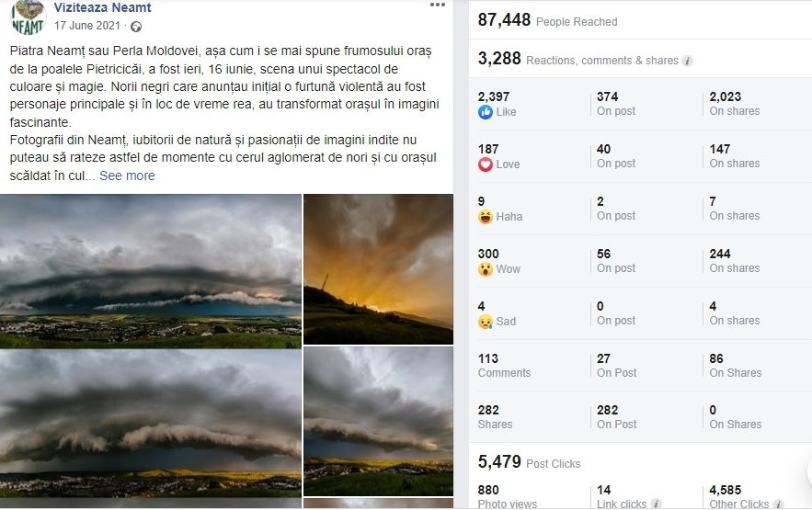The image size is (812, 510).
Task: Click the 113 Comments statistic
Action: 504,365
